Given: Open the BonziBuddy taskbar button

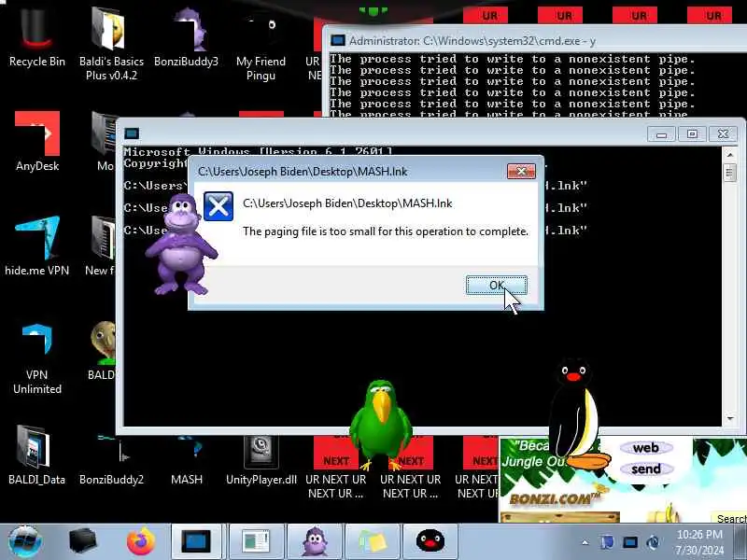Looking at the screenshot, I should click(314, 542).
